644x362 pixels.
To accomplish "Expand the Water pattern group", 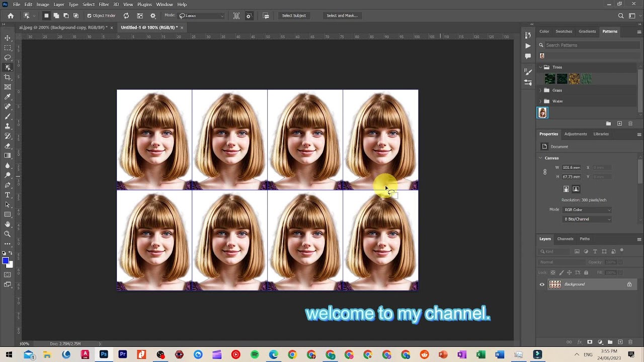I will [x=541, y=101].
